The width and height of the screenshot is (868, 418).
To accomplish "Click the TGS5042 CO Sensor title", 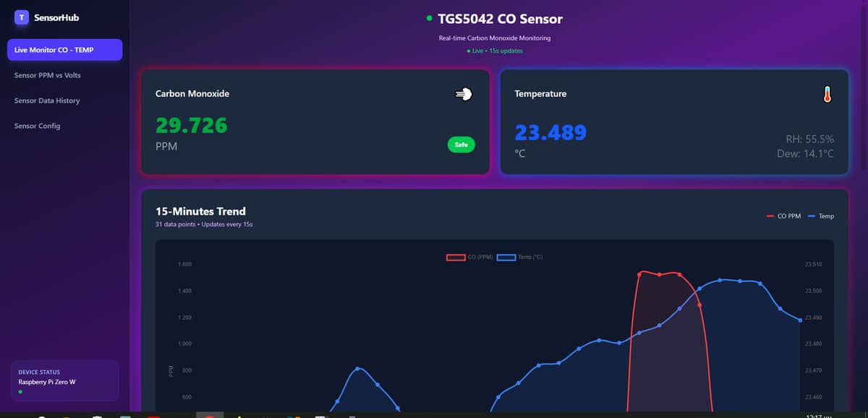I will pyautogui.click(x=500, y=19).
